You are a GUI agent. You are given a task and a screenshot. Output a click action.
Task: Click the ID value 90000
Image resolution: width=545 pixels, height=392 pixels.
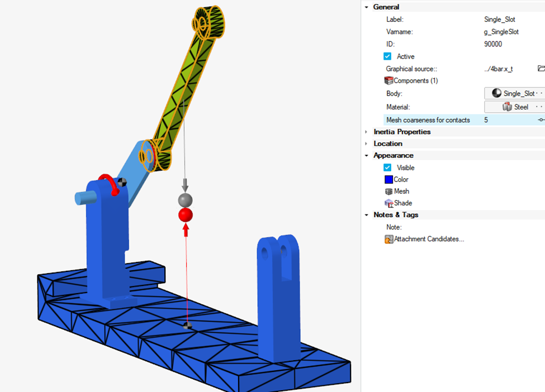[493, 44]
